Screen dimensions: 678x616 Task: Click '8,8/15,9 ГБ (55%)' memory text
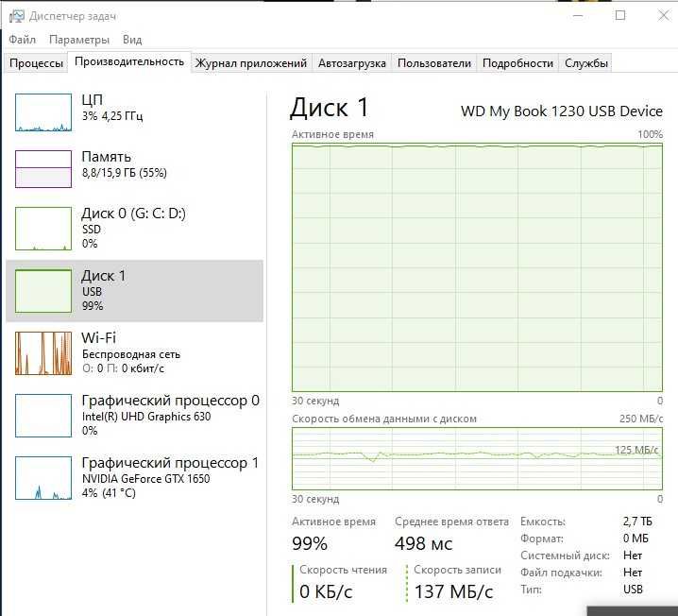(124, 173)
